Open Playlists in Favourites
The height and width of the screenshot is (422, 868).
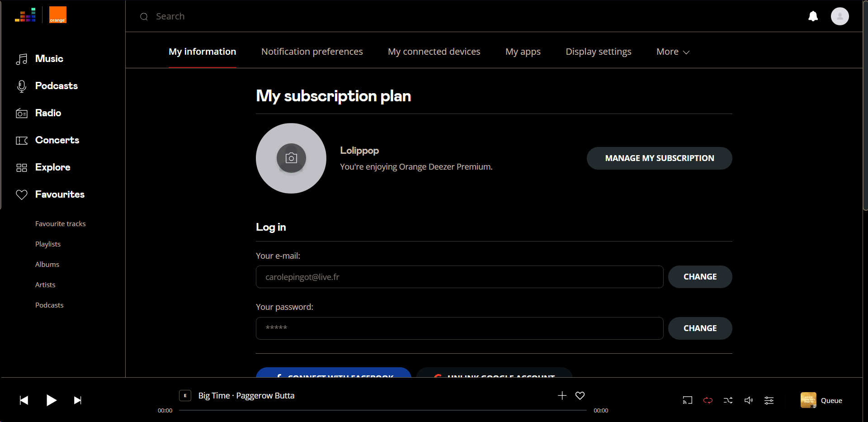coord(48,244)
